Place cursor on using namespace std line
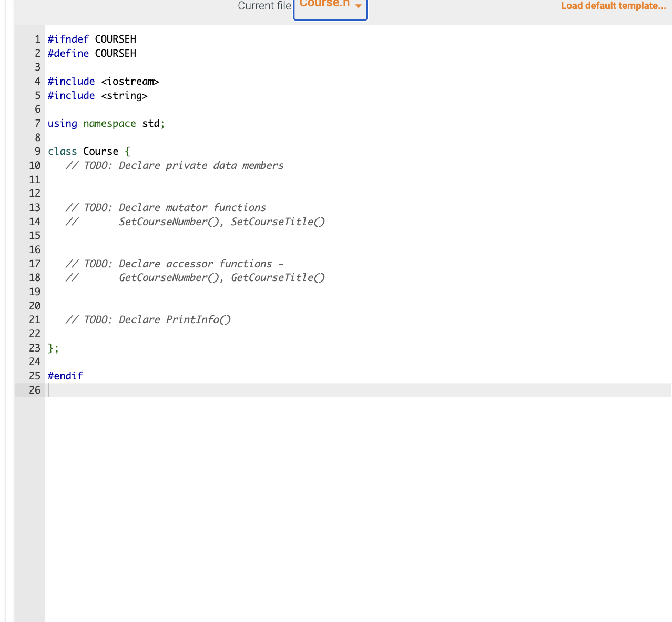This screenshot has width=672, height=622. pos(105,123)
